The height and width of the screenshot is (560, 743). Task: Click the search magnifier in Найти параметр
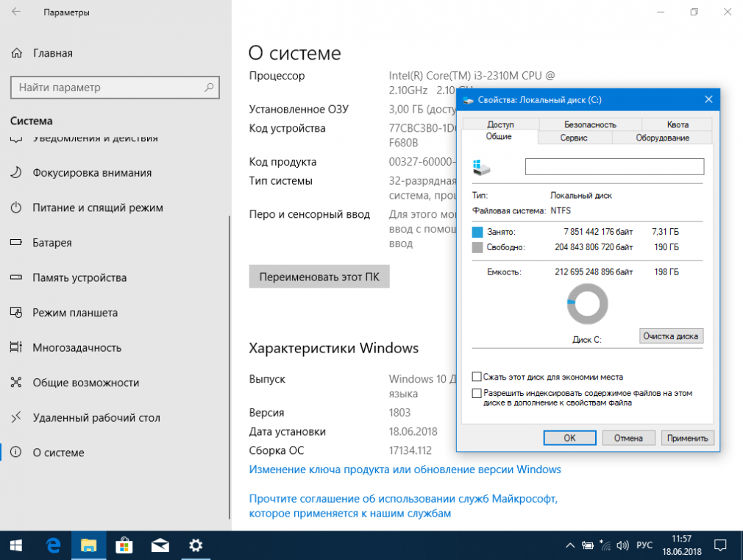coord(209,88)
